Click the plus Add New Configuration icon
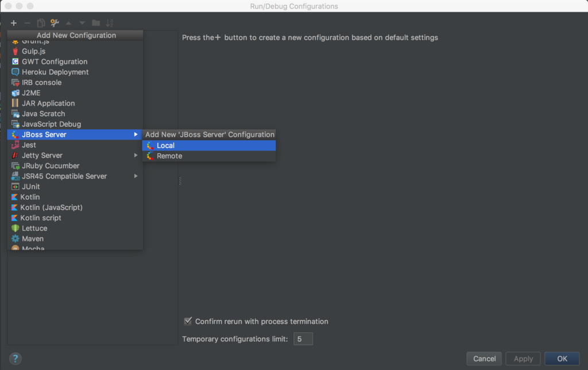 (x=14, y=23)
